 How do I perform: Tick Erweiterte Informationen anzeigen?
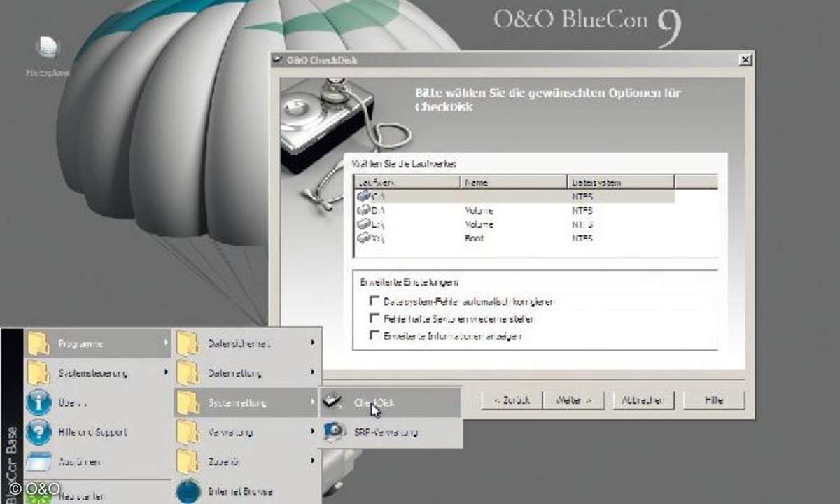click(x=374, y=336)
